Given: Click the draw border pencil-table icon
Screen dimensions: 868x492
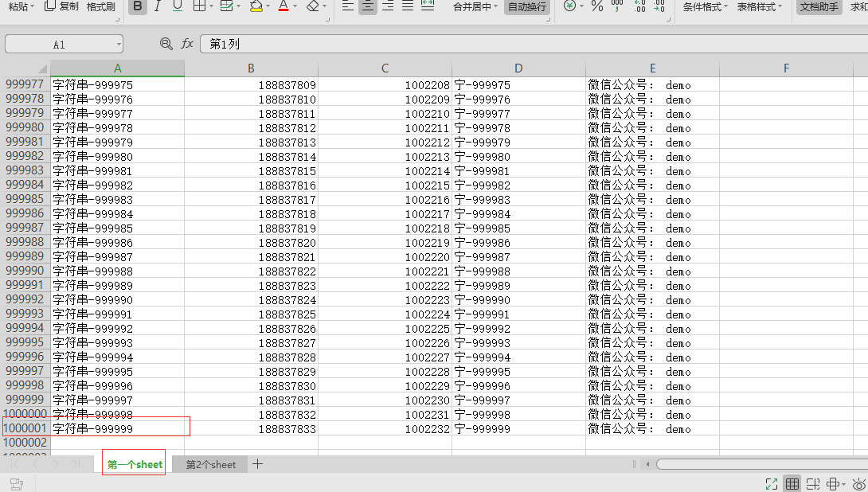Looking at the screenshot, I should (226, 6).
